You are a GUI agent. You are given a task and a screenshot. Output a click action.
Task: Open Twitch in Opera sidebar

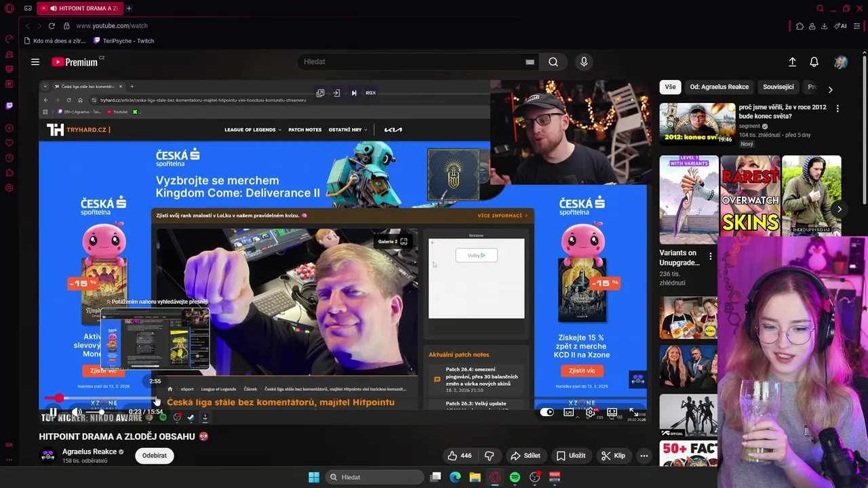tap(9, 106)
